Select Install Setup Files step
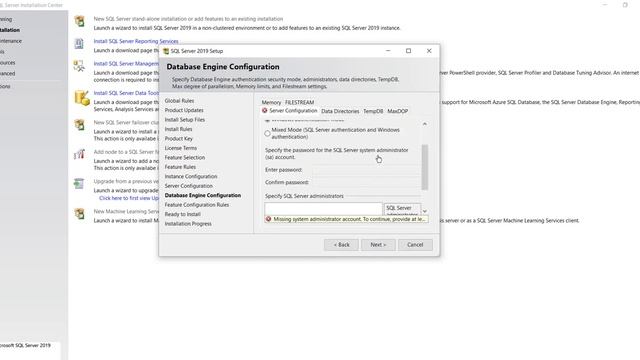This screenshot has height=360, width=640. click(185, 120)
